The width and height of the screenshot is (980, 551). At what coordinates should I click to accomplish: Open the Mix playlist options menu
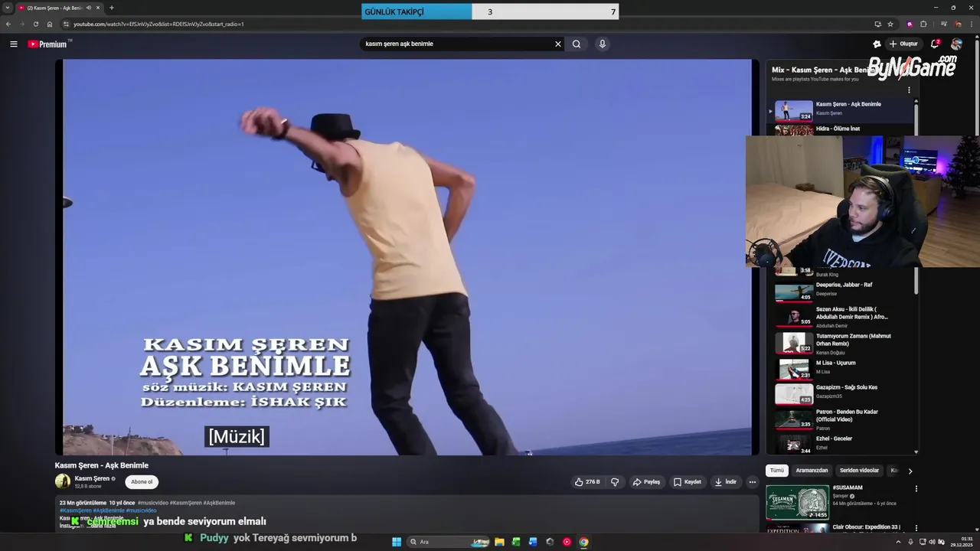(909, 90)
